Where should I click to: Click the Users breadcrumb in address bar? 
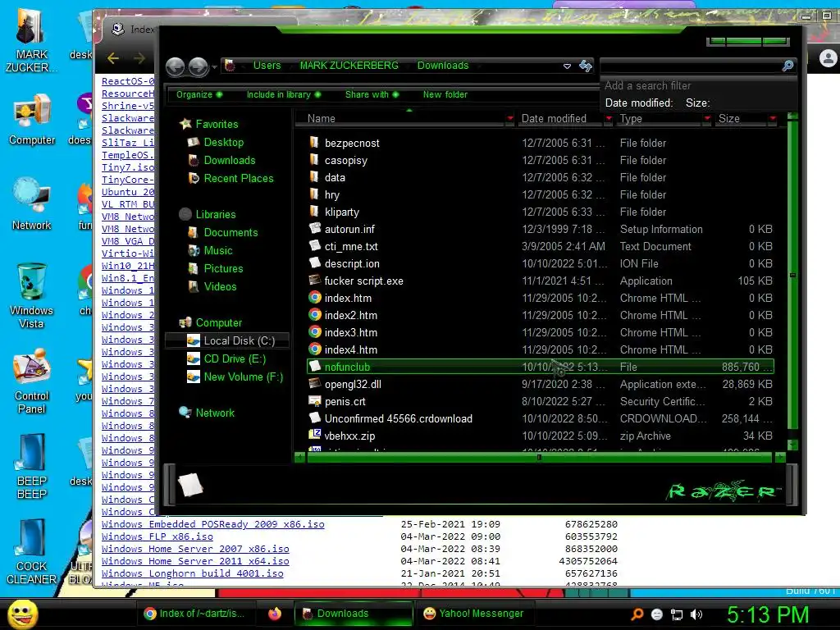(x=267, y=66)
